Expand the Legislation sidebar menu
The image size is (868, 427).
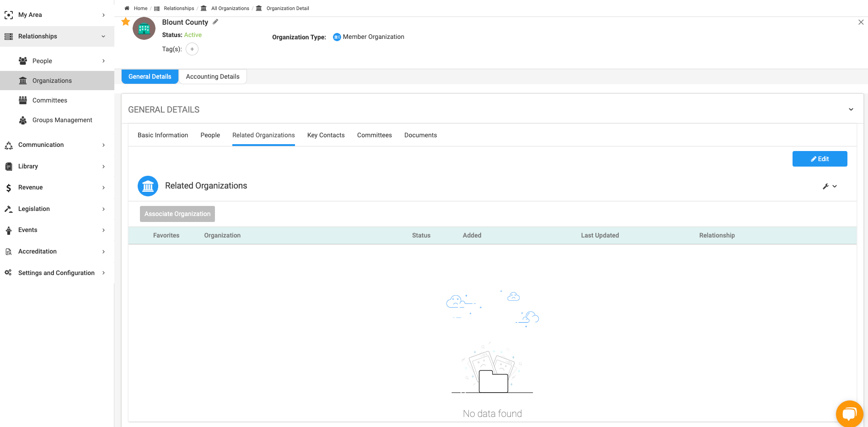57,209
